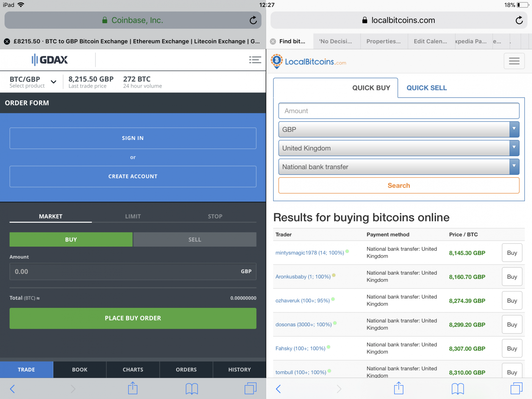This screenshot has height=399, width=532.
Task: Switch to the QUICK SELL tab
Action: [x=426, y=88]
